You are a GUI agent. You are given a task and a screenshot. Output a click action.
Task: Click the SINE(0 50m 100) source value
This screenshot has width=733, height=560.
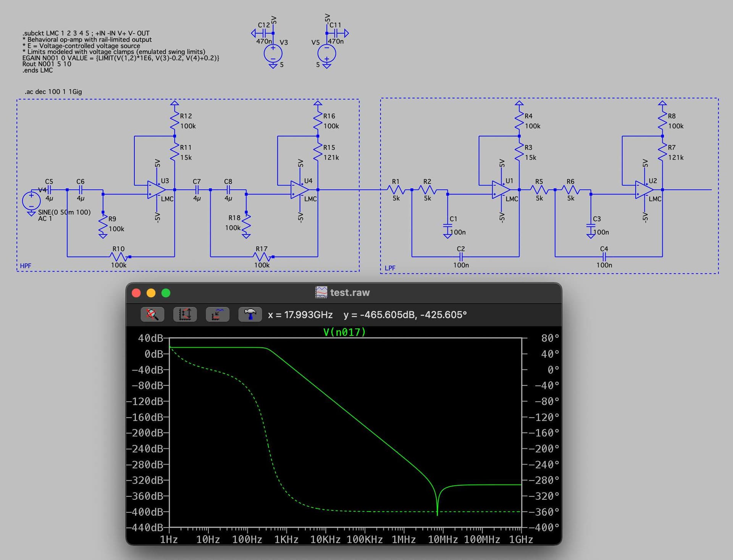[65, 212]
